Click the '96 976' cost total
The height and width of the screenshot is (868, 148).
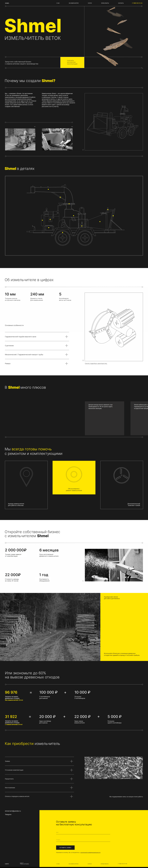tap(11, 692)
